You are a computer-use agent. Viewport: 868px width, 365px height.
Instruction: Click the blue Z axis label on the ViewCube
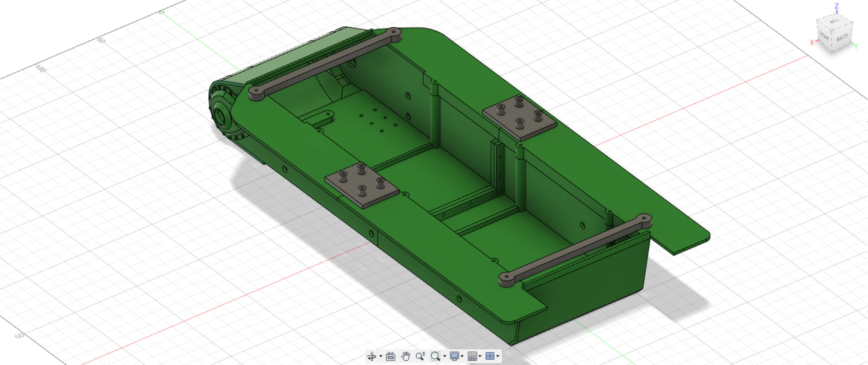837,6
